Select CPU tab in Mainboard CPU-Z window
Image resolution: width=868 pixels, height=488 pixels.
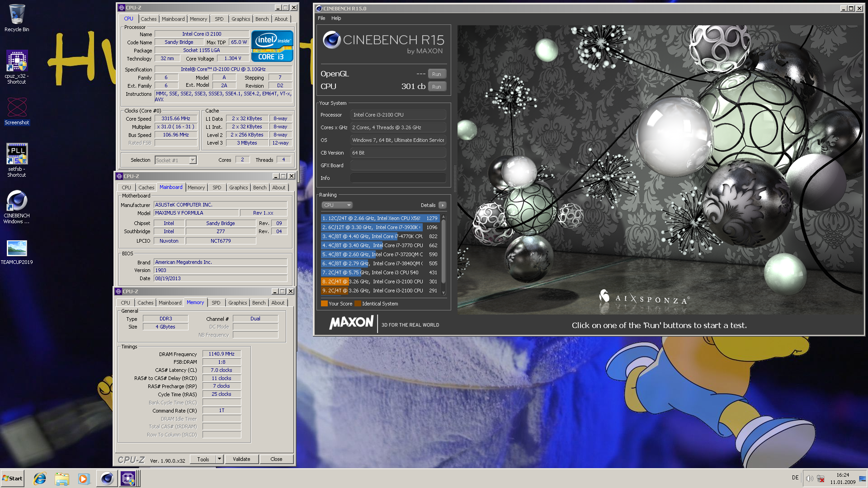[x=126, y=188]
